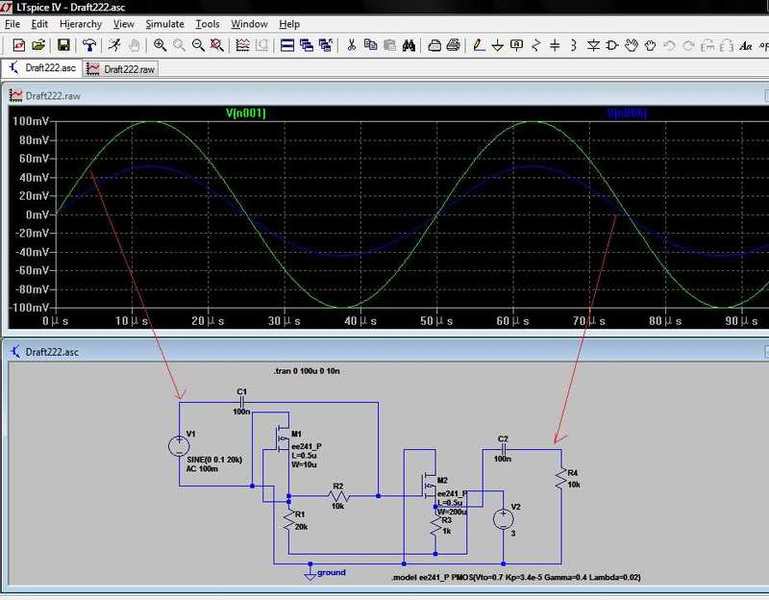Place a Diode from toolbar

pyautogui.click(x=593, y=46)
